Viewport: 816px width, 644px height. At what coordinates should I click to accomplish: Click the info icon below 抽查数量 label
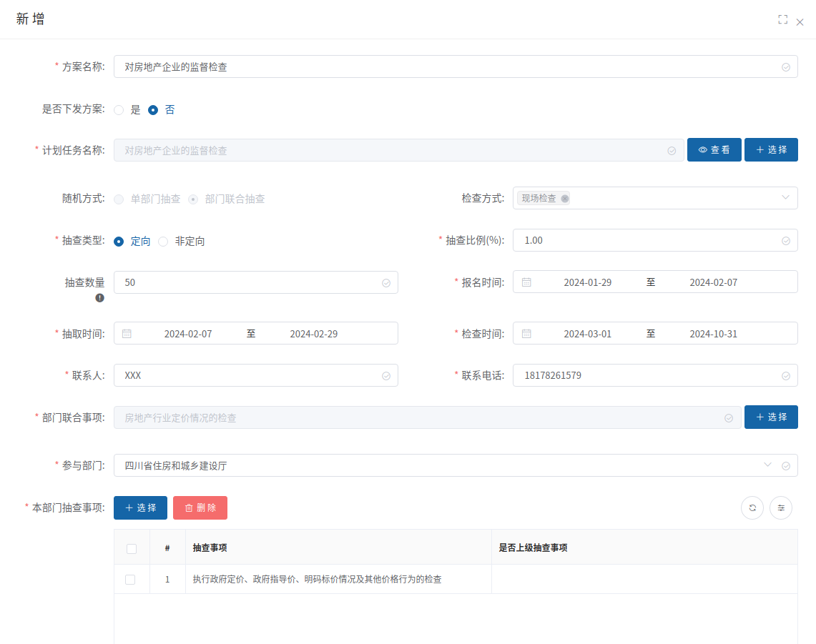click(x=100, y=298)
